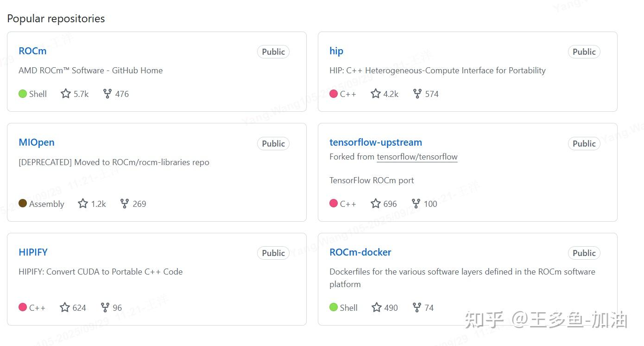Click the star icon on ROCm repository
This screenshot has height=346, width=644.
click(66, 94)
